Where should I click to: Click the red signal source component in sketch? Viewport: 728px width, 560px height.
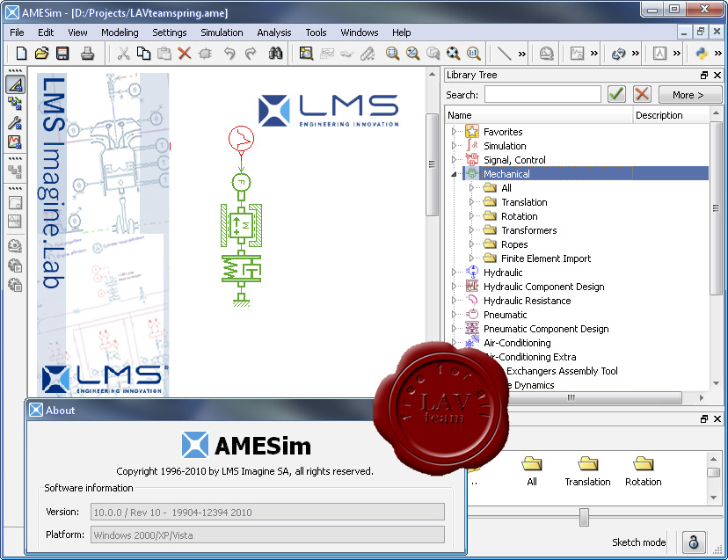coord(242,138)
